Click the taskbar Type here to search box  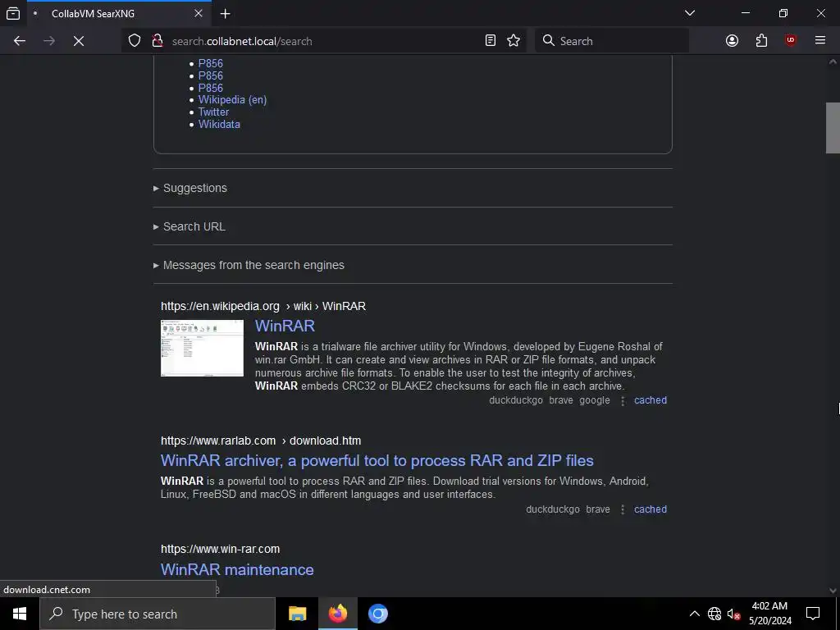click(x=157, y=614)
